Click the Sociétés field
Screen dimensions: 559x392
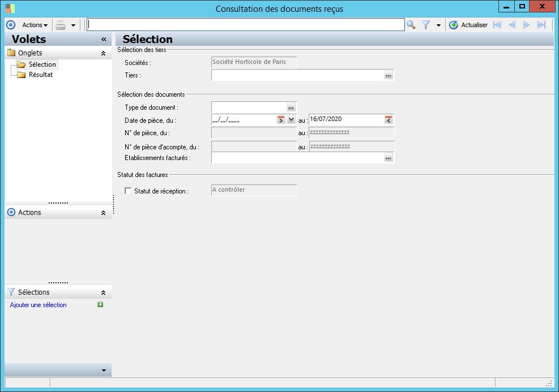pos(254,62)
